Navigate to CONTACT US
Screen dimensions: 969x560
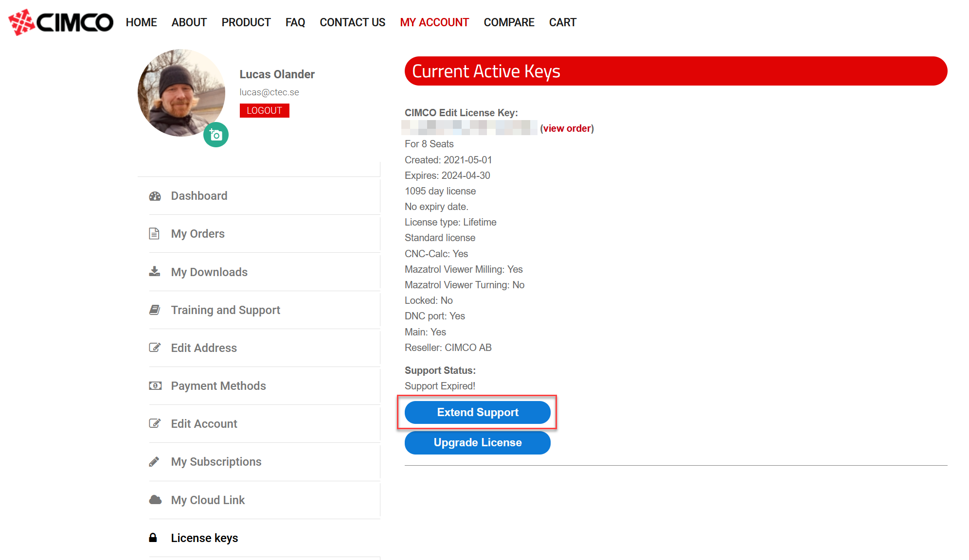click(353, 22)
